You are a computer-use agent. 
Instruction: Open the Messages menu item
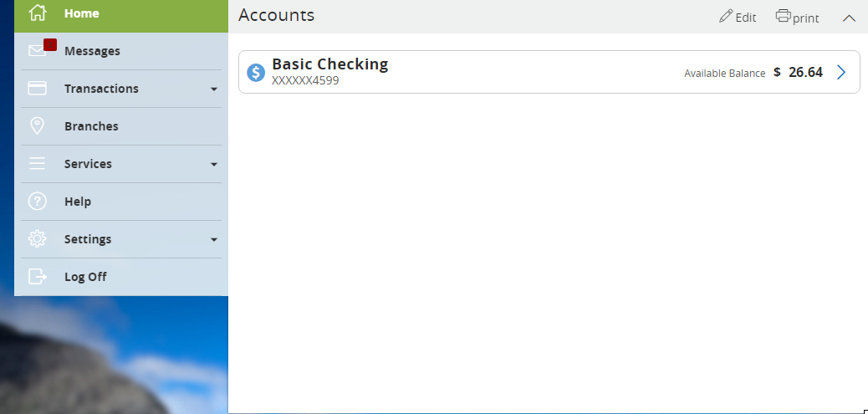click(x=121, y=51)
